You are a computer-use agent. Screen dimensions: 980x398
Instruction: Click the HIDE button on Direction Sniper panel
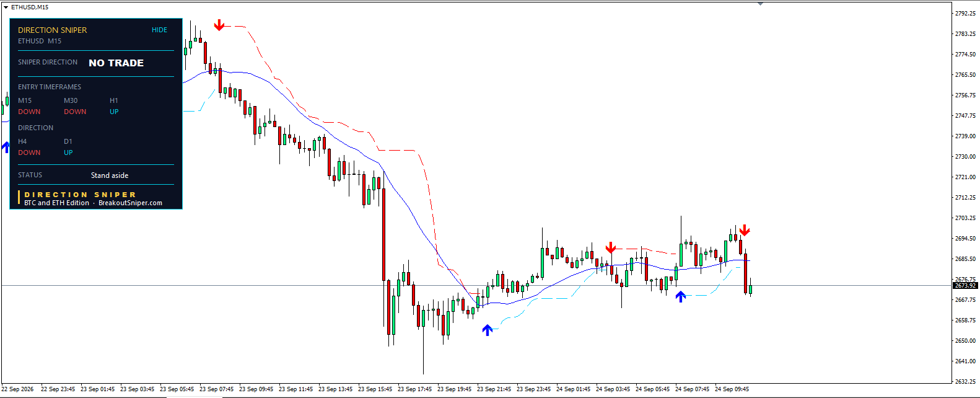coord(159,30)
